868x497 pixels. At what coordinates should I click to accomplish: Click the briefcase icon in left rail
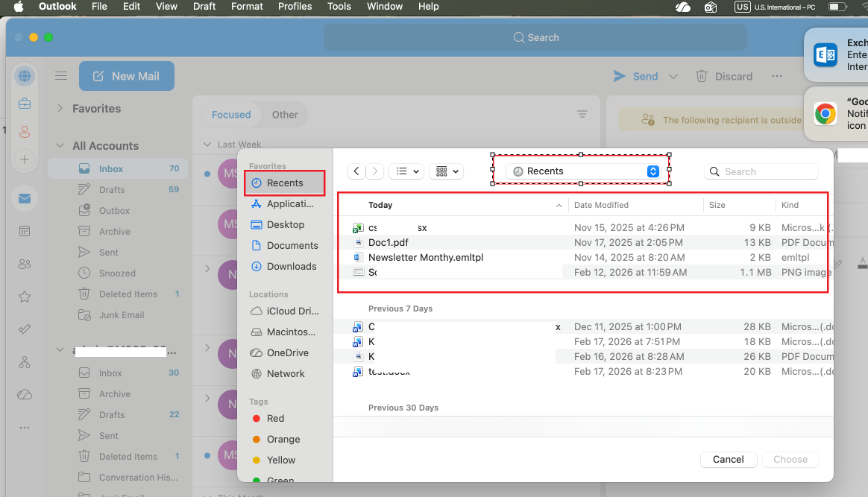(25, 104)
